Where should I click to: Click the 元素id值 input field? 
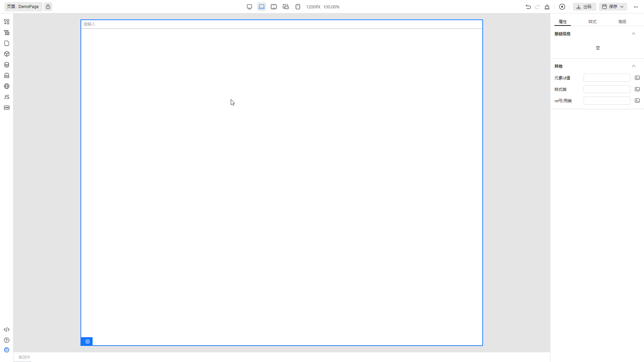point(607,78)
